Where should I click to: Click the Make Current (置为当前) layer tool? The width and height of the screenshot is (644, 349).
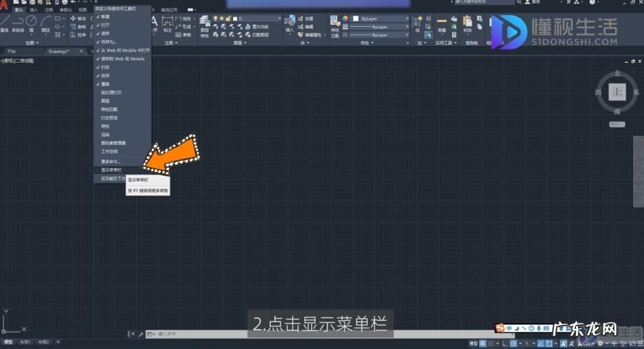pos(256,27)
